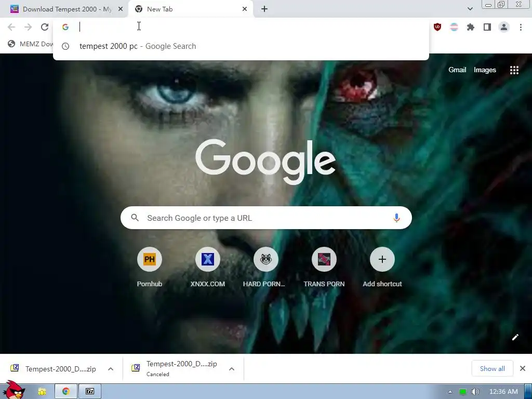The width and height of the screenshot is (532, 399).
Task: Open the file explorer taskbar icon
Action: coord(42,392)
